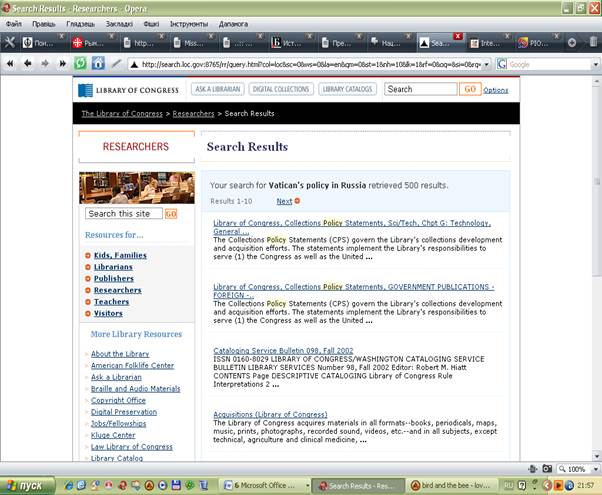Click the browser Back arrow button
This screenshot has height=495, width=602.
click(x=27, y=63)
